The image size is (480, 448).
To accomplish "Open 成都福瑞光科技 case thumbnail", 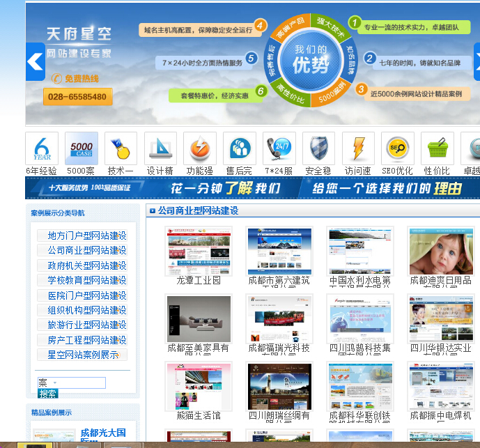I will click(x=279, y=319).
